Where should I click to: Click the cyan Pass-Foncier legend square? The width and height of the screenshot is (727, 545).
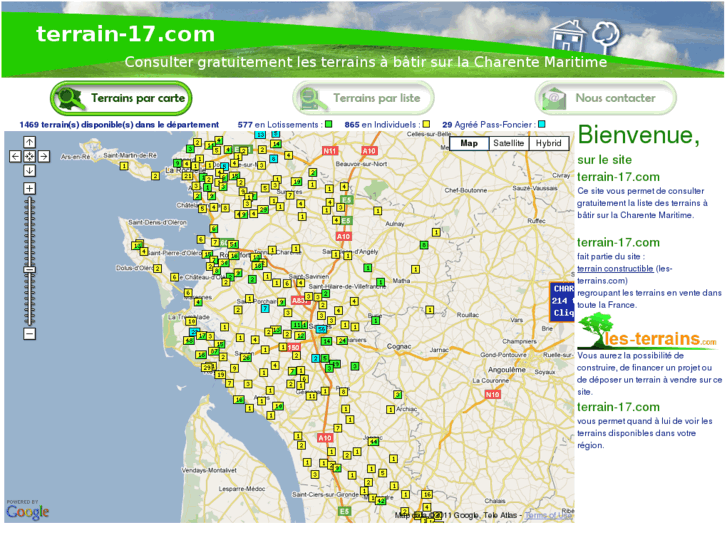(542, 124)
